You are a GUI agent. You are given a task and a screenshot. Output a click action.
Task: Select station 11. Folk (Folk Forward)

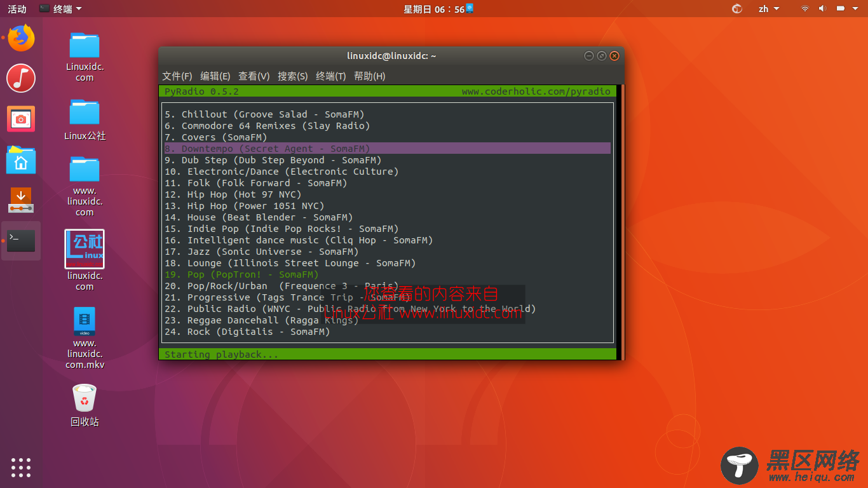point(388,183)
